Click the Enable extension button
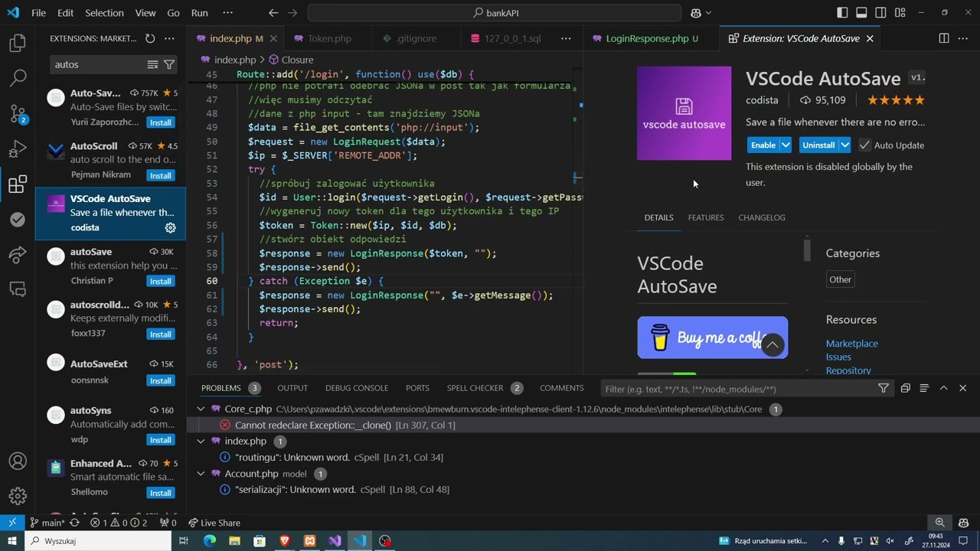Viewport: 980px width, 551px height. tap(763, 145)
